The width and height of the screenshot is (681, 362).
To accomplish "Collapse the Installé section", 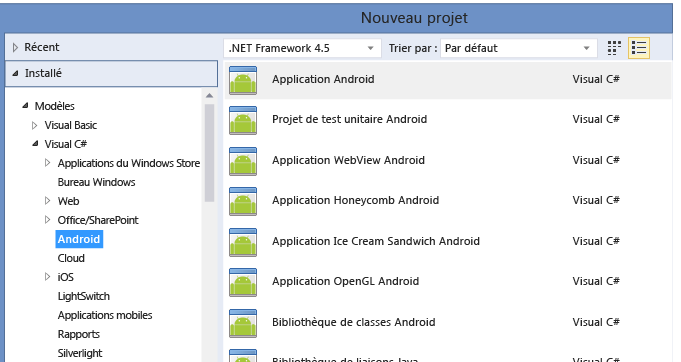I will [15, 73].
